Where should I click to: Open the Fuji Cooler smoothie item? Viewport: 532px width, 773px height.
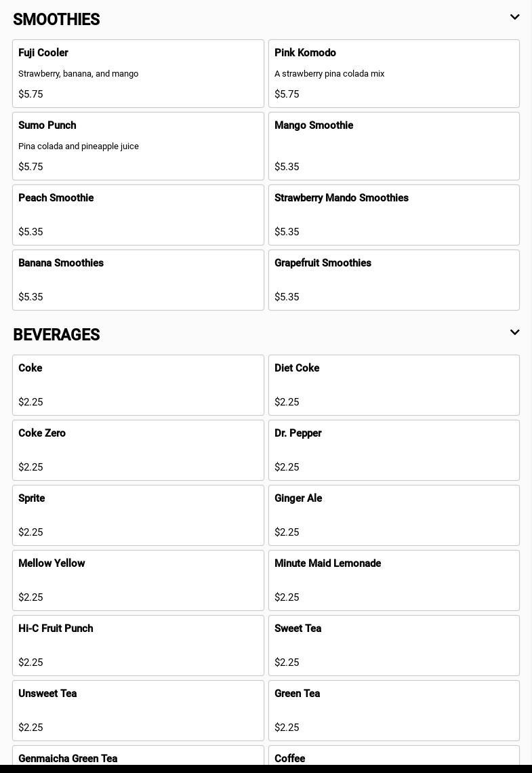138,73
